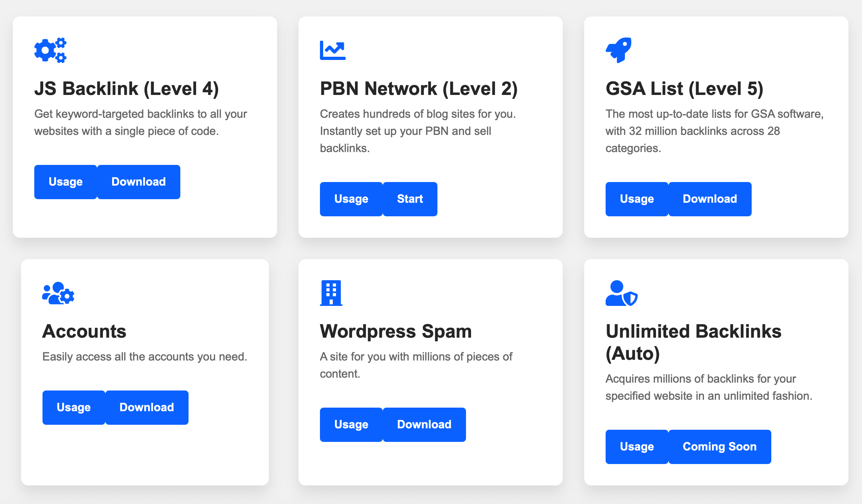862x504 pixels.
Task: Click 'Acquires millions of backlinks' description
Action: pyautogui.click(x=709, y=387)
